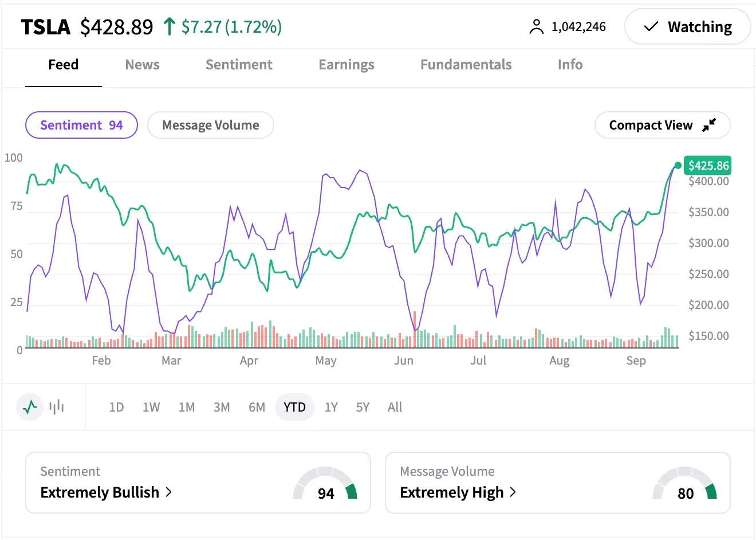Click the green price up arrow

pyautogui.click(x=169, y=26)
